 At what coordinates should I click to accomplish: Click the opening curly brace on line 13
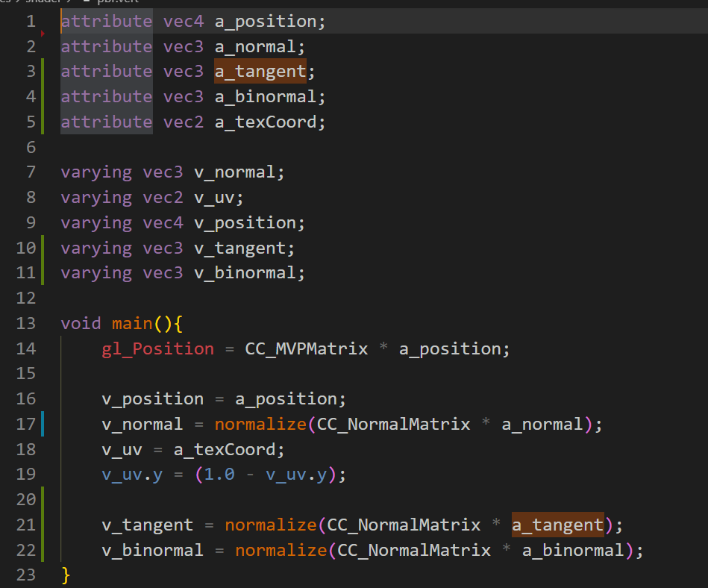(x=178, y=324)
